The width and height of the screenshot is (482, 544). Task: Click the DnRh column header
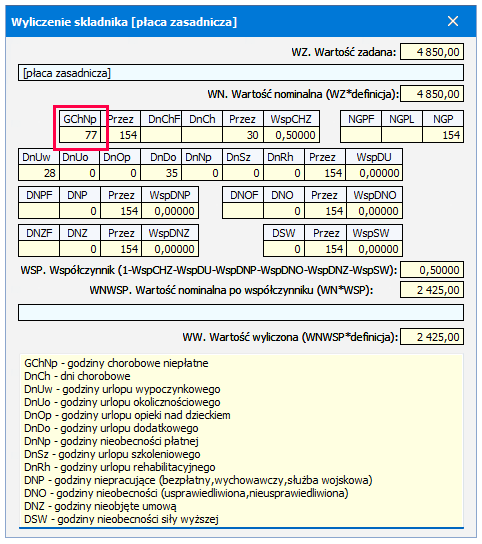pyautogui.click(x=284, y=157)
